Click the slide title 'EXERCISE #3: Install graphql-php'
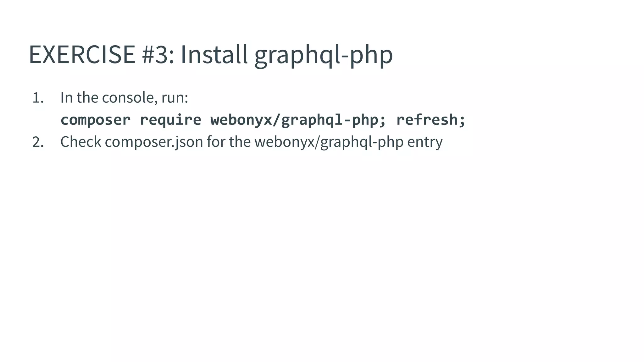 (x=211, y=55)
